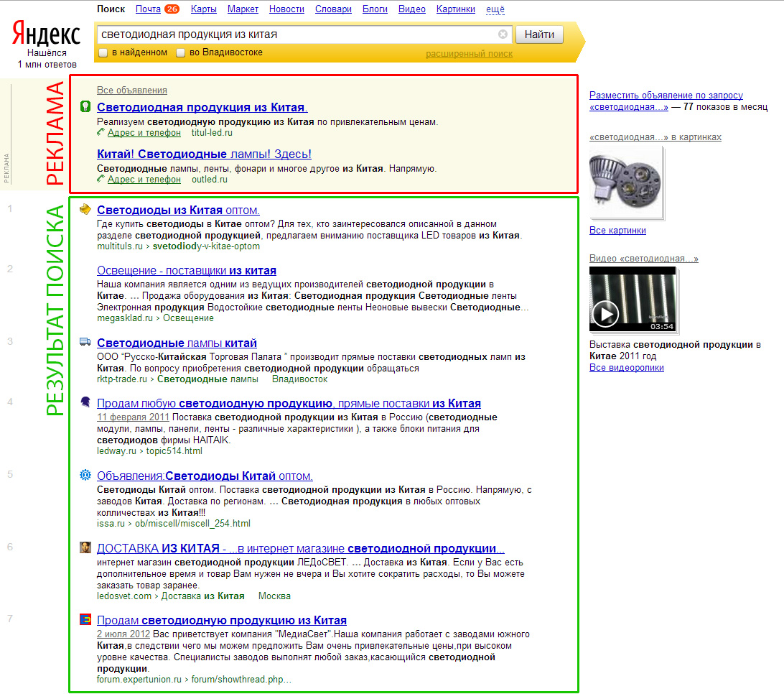Expand the 'ещё' services menu

[x=495, y=9]
